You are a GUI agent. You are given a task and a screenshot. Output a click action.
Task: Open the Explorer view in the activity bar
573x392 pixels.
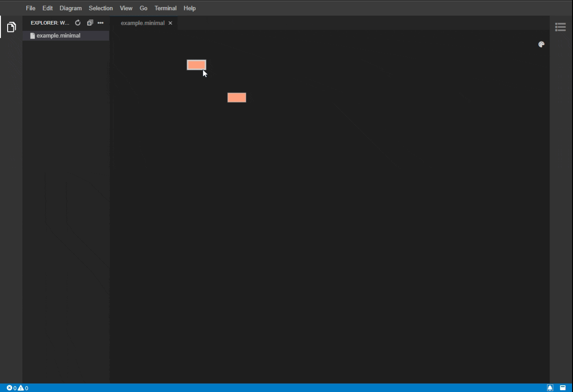pyautogui.click(x=11, y=27)
